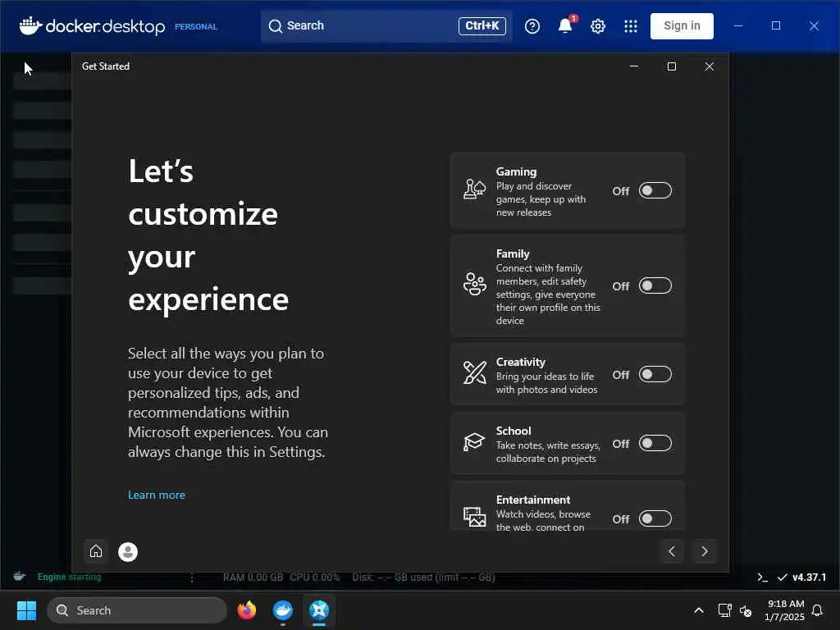Screen dimensions: 840x630
Task: Click the Docker engine whale status icon
Action: (x=20, y=577)
